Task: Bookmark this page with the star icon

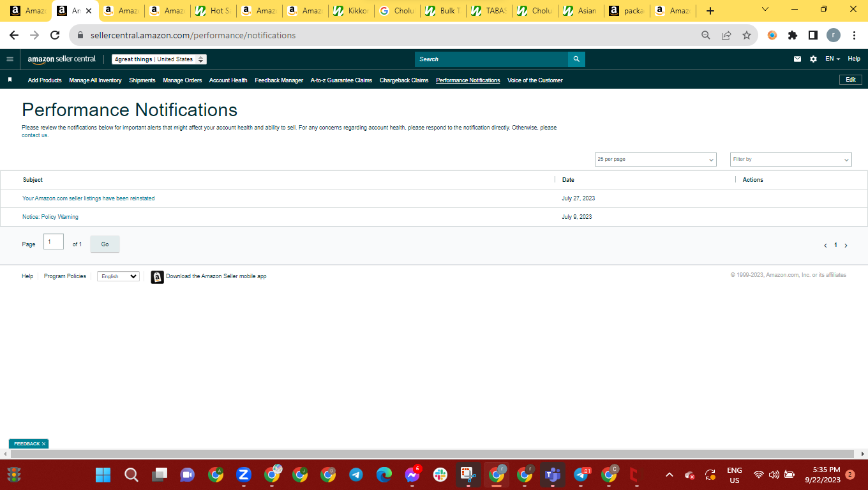Action: pos(747,35)
